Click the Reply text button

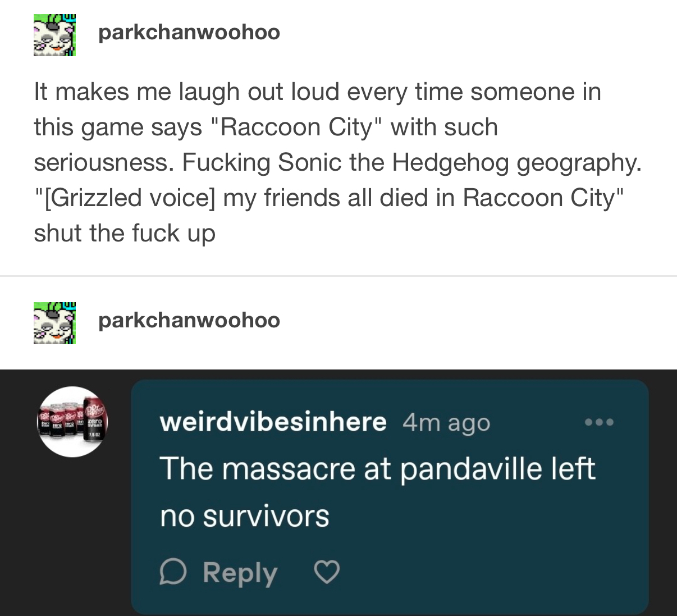pyautogui.click(x=240, y=573)
